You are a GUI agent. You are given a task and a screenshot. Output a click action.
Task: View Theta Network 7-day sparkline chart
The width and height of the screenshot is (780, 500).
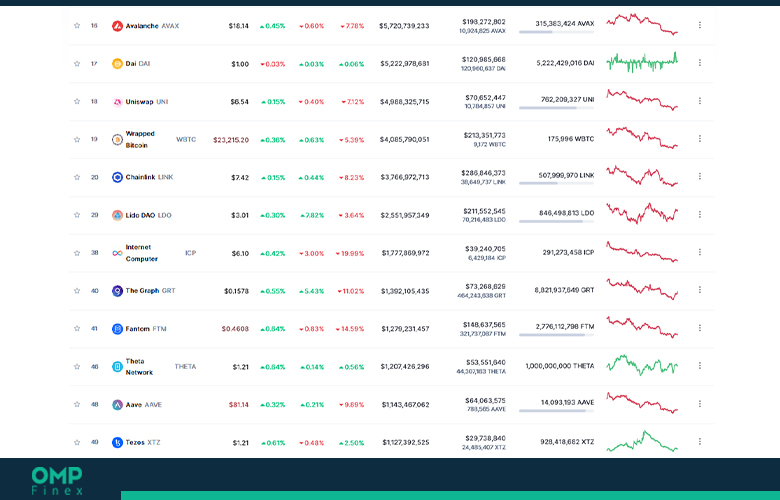[x=642, y=365]
